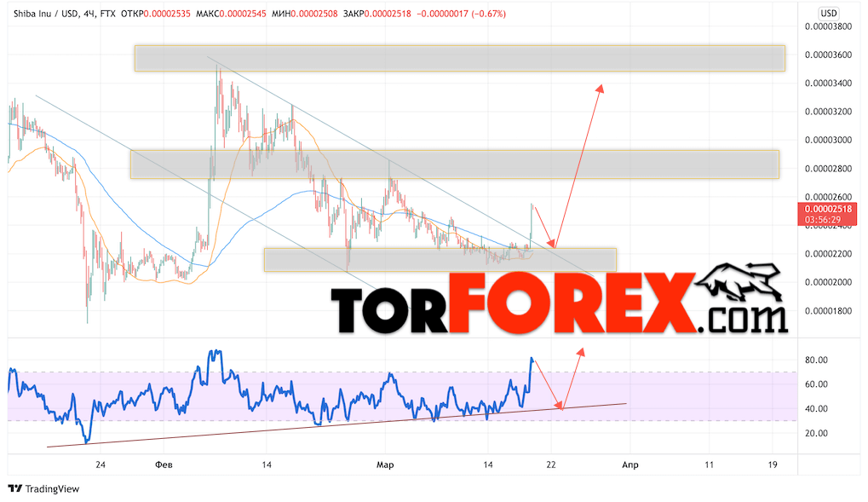Select the red current price label 0.00002518
The width and height of the screenshot is (868, 502).
[x=828, y=209]
